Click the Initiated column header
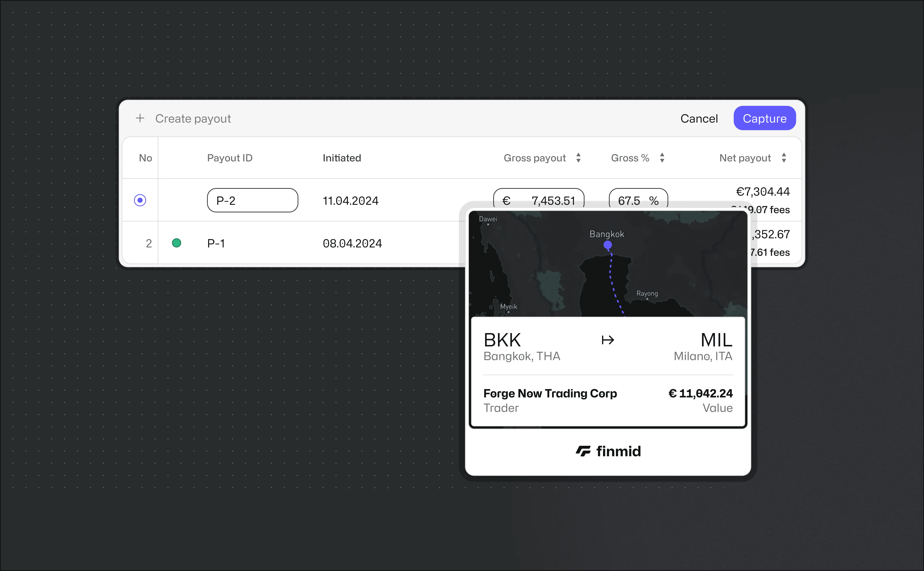The image size is (924, 571). pyautogui.click(x=342, y=158)
